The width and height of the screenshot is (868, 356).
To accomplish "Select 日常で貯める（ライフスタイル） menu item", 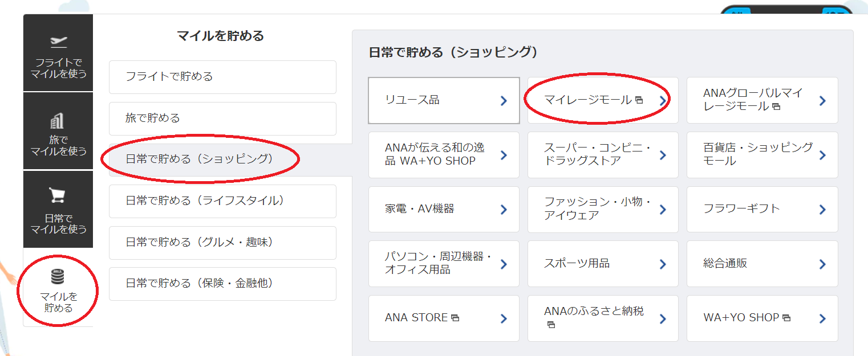I will [x=222, y=201].
